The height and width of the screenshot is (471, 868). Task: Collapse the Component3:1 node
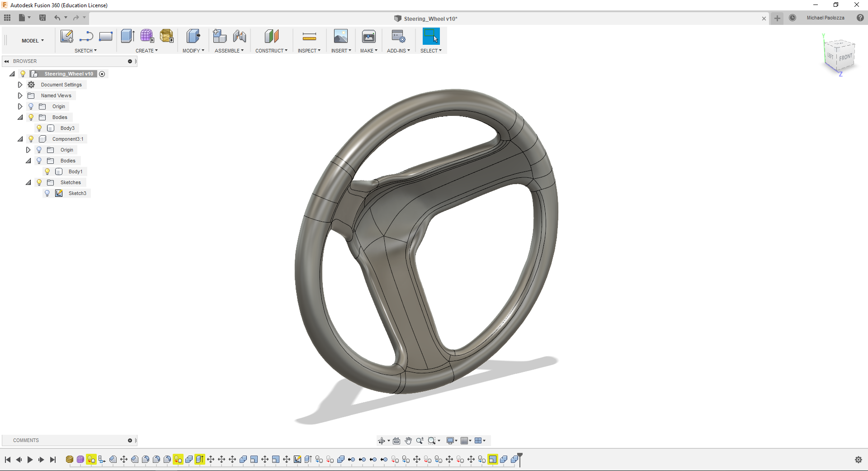20,139
